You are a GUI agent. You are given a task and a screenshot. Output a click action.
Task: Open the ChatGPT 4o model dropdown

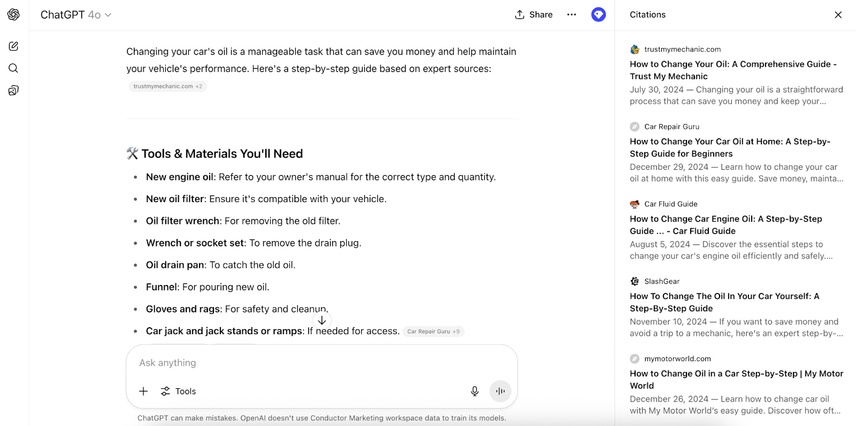click(x=76, y=15)
